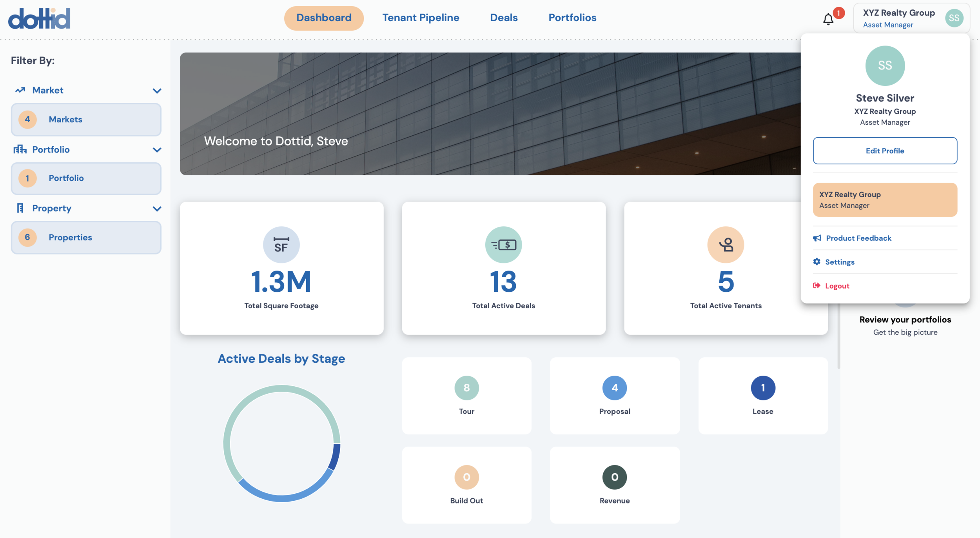Click the Total Active Deals money icon
The width and height of the screenshot is (980, 538).
(503, 245)
